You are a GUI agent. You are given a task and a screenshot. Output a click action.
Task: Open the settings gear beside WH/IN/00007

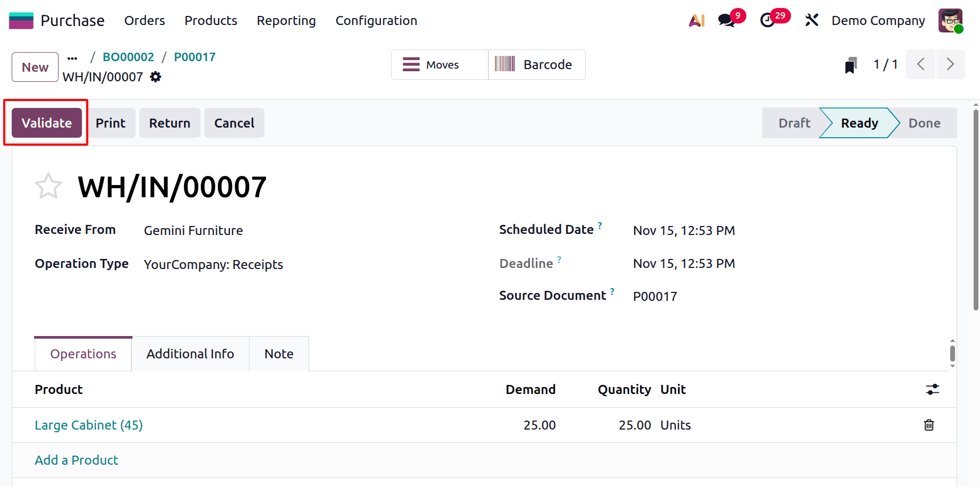click(x=155, y=77)
